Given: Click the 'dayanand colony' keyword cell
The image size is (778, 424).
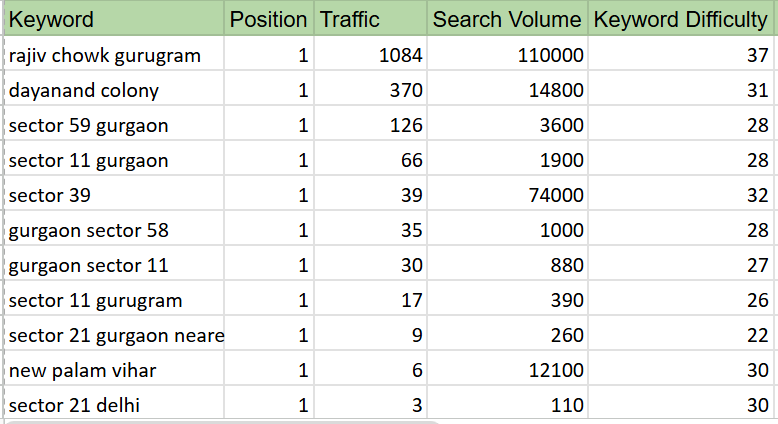Looking at the screenshot, I should pos(114,88).
